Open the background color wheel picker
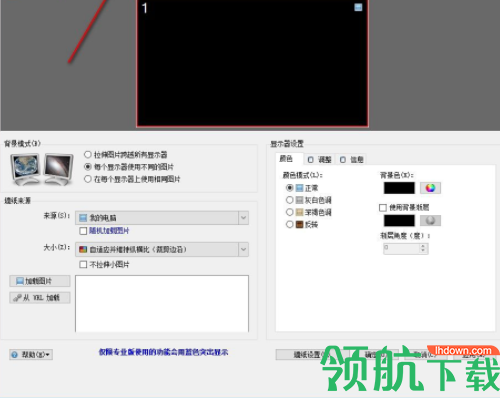 pyautogui.click(x=430, y=188)
